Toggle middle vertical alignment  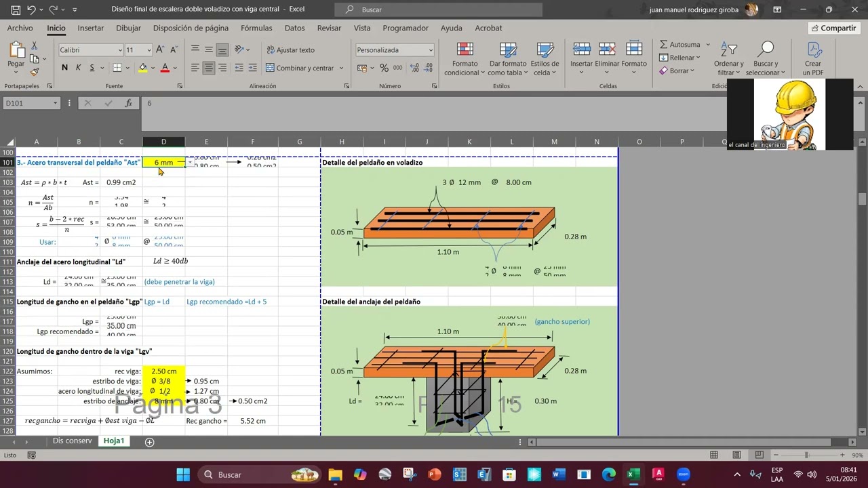point(208,49)
